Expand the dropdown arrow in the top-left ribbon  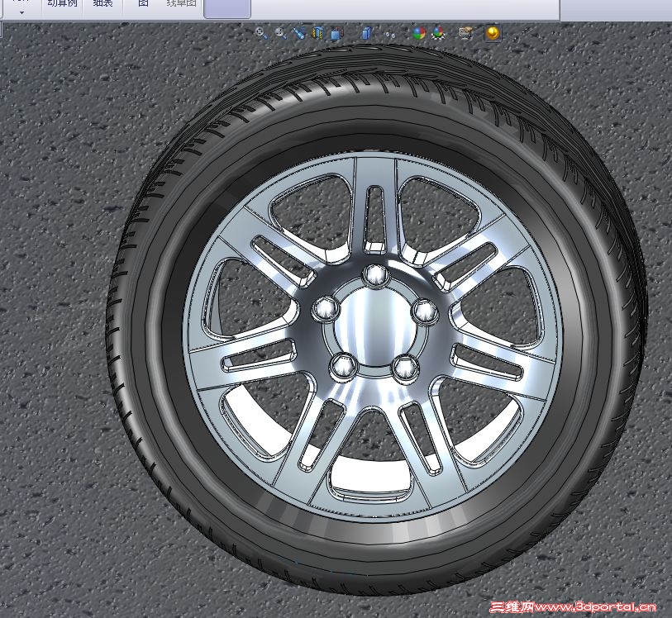[x=21, y=13]
